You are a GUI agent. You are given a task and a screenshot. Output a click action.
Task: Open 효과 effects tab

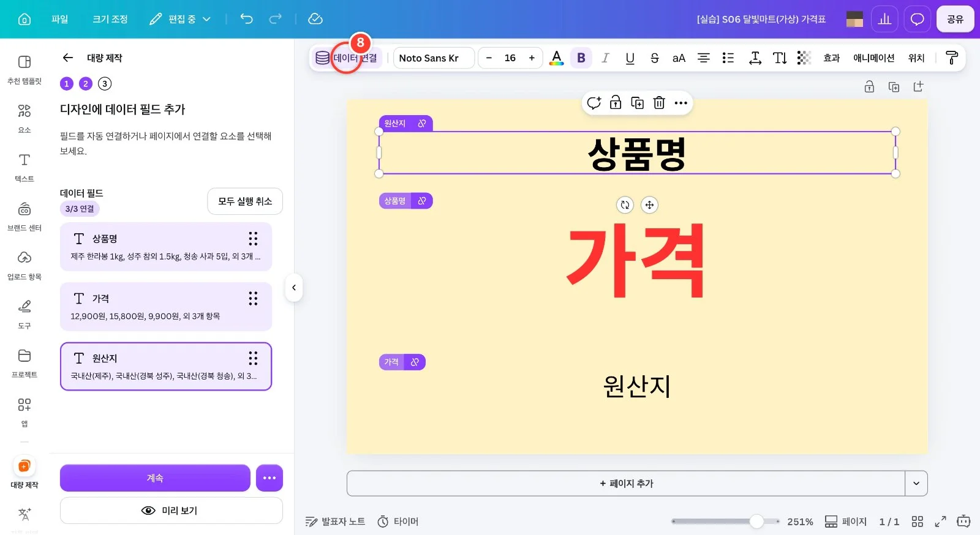[831, 58]
